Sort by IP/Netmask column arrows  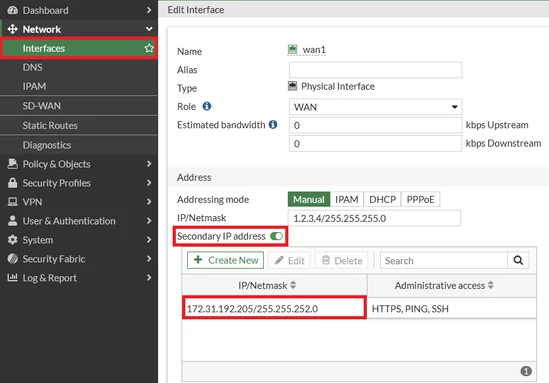[293, 285]
